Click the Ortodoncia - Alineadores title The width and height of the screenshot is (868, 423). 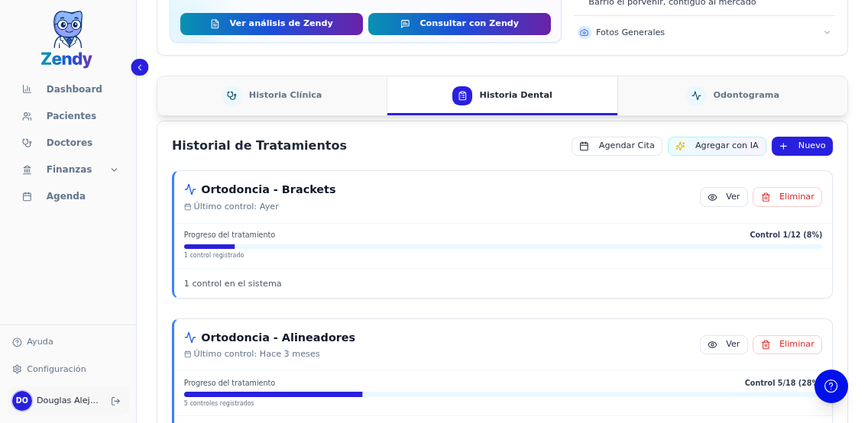point(278,337)
